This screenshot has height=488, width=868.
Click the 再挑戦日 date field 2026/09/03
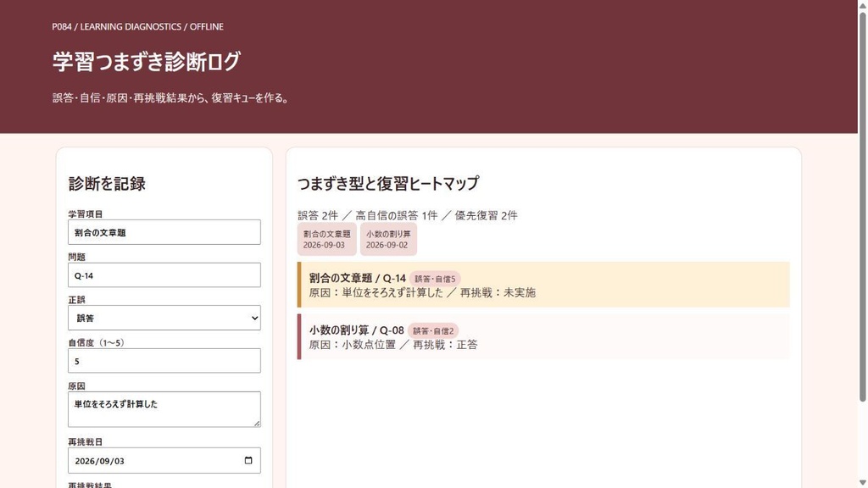(x=164, y=460)
